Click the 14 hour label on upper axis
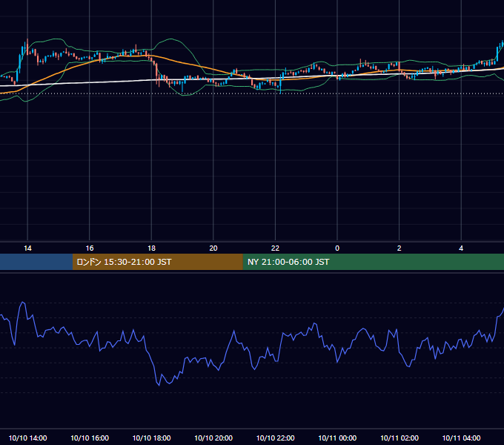Image resolution: width=504 pixels, height=445 pixels. (x=27, y=248)
